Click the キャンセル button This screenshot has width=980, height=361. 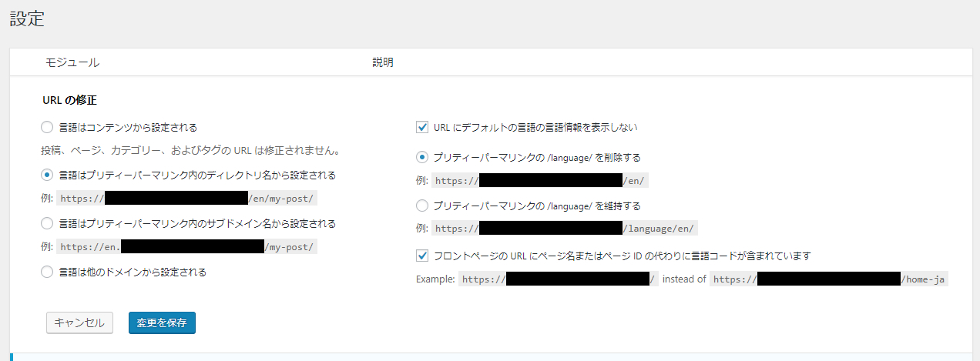(x=80, y=323)
